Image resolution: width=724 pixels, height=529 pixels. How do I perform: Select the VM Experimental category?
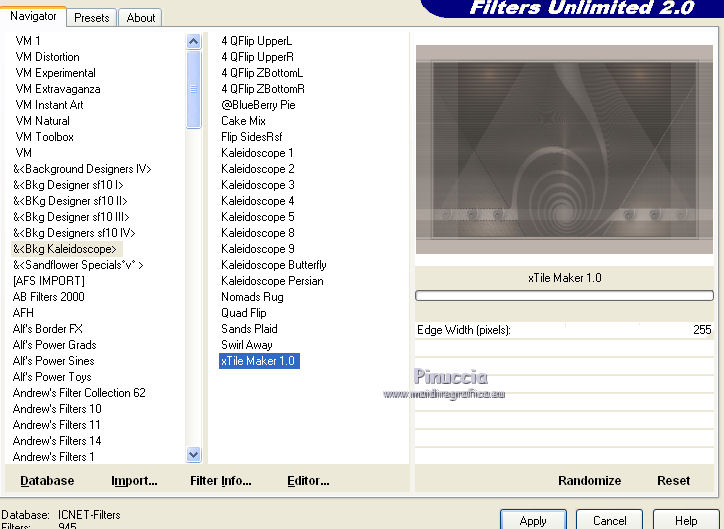tap(55, 73)
